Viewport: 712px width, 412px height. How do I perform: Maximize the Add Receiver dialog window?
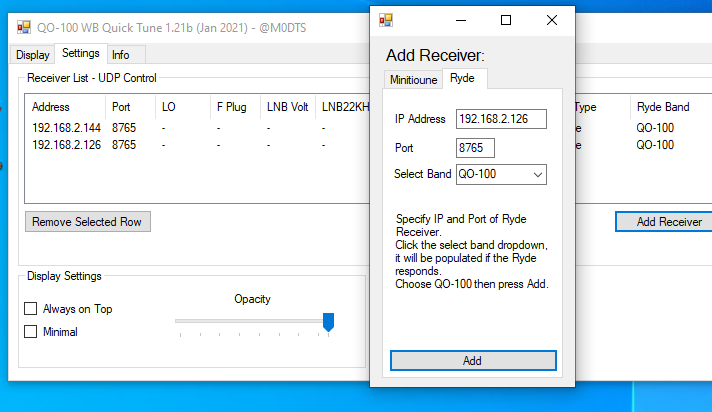click(505, 20)
